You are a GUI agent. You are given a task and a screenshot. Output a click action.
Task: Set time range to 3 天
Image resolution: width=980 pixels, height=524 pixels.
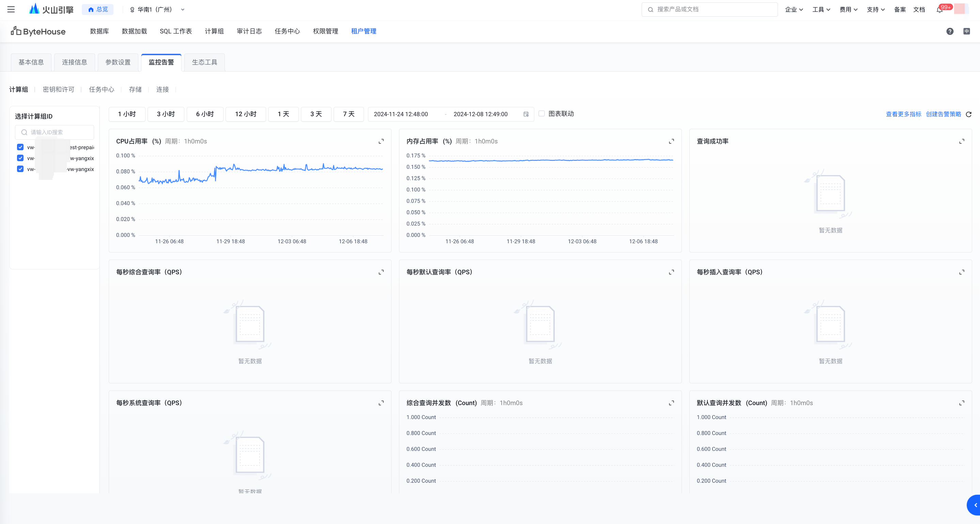coord(316,114)
